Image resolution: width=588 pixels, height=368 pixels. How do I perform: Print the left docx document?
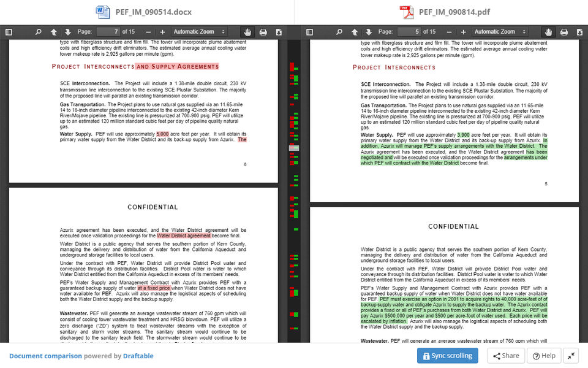coord(263,33)
